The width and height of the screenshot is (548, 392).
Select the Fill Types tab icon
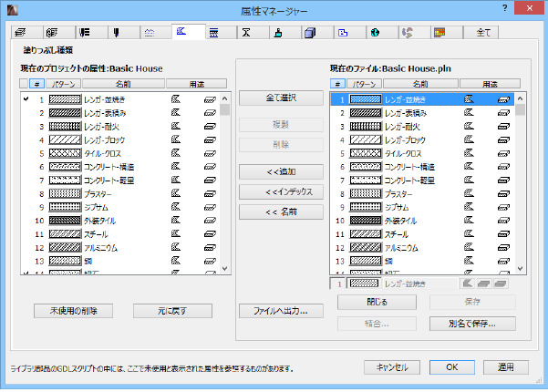coord(189,32)
